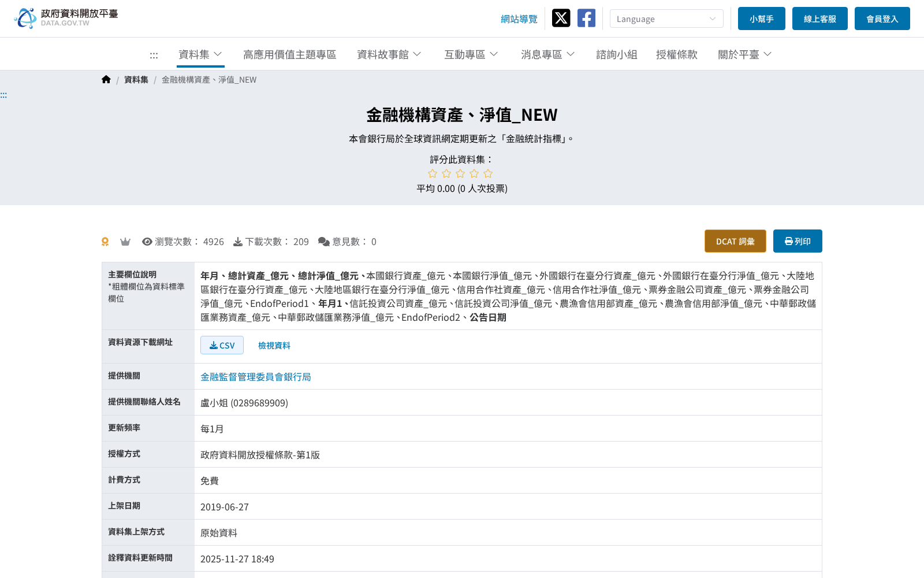Click the 線上客服 button
Screen dimensions: 924x578
pyautogui.click(x=820, y=18)
